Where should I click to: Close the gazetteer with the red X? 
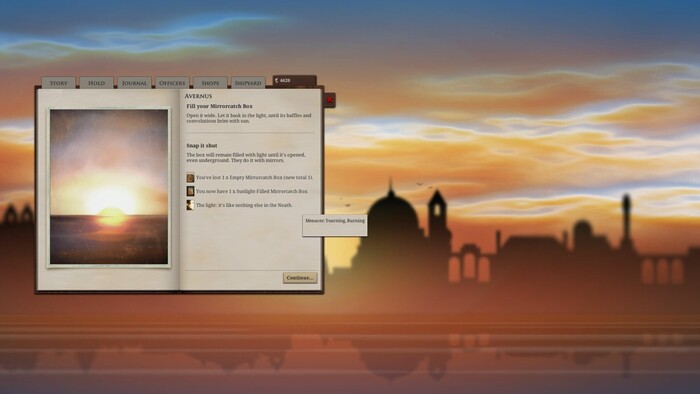pos(329,100)
